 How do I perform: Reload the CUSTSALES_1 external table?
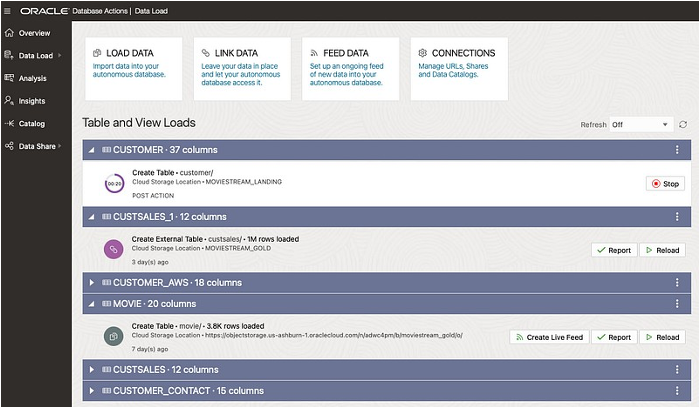(x=662, y=250)
